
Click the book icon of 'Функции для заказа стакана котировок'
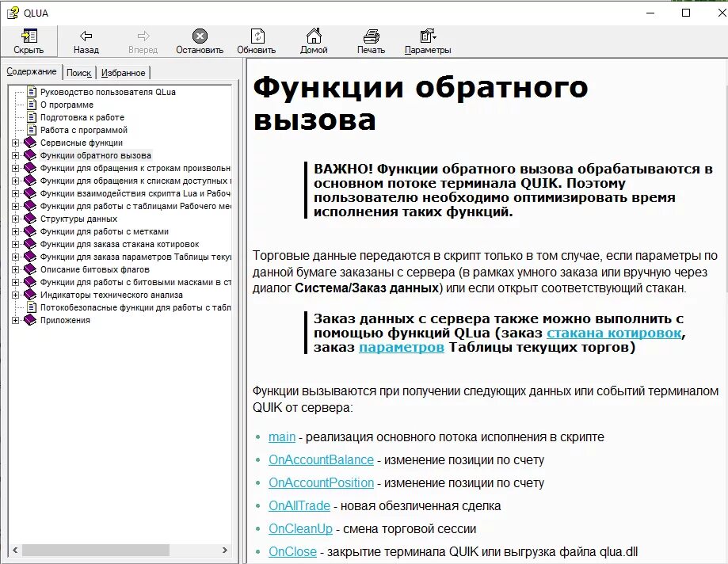pyautogui.click(x=30, y=244)
